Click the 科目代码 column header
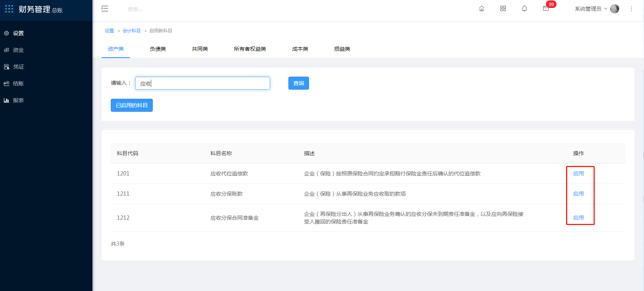 click(128, 153)
